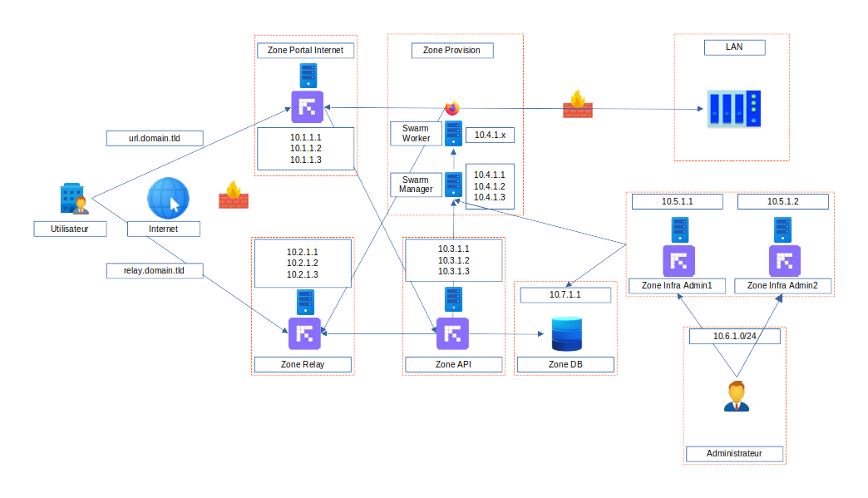
Task: Click the 10.7.1.1 address box
Action: point(565,295)
